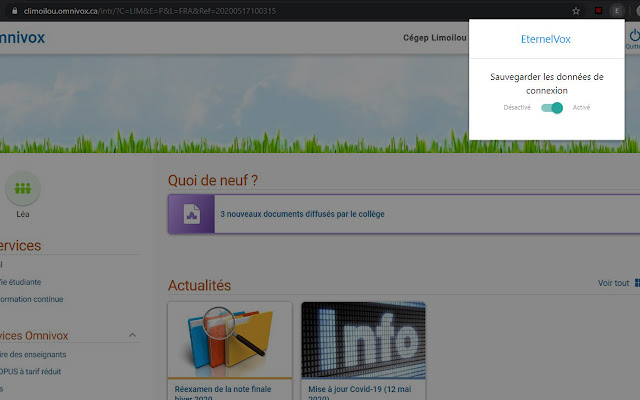Open the red browser extension icon
Screen dimensions: 640x400
click(598, 11)
